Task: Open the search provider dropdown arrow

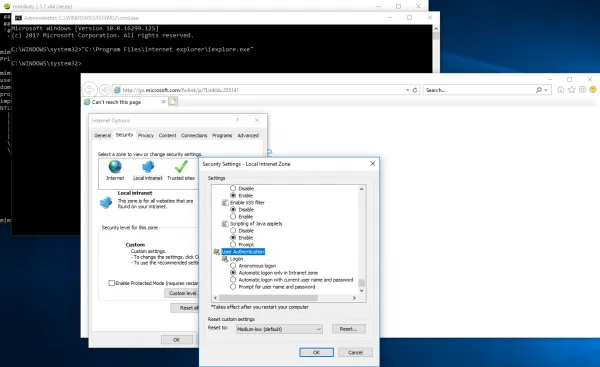Action: pos(546,90)
